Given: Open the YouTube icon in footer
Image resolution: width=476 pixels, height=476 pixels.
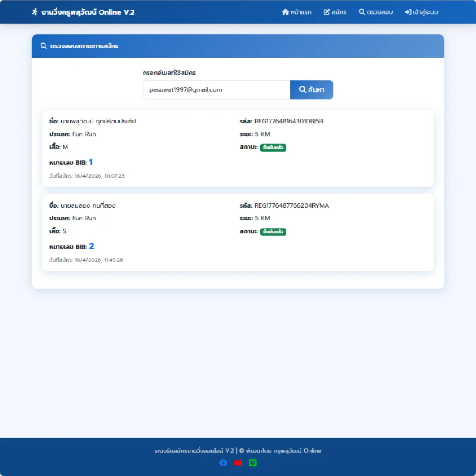Looking at the screenshot, I should pyautogui.click(x=238, y=463).
